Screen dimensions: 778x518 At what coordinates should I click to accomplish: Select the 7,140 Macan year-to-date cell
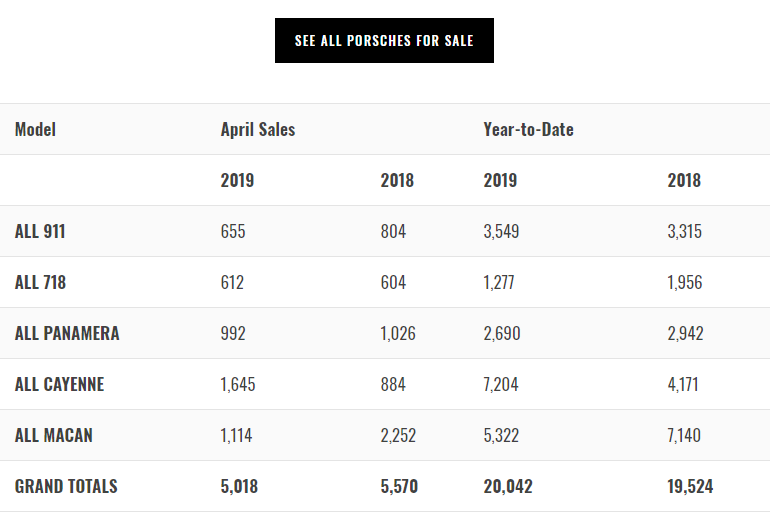tap(685, 436)
